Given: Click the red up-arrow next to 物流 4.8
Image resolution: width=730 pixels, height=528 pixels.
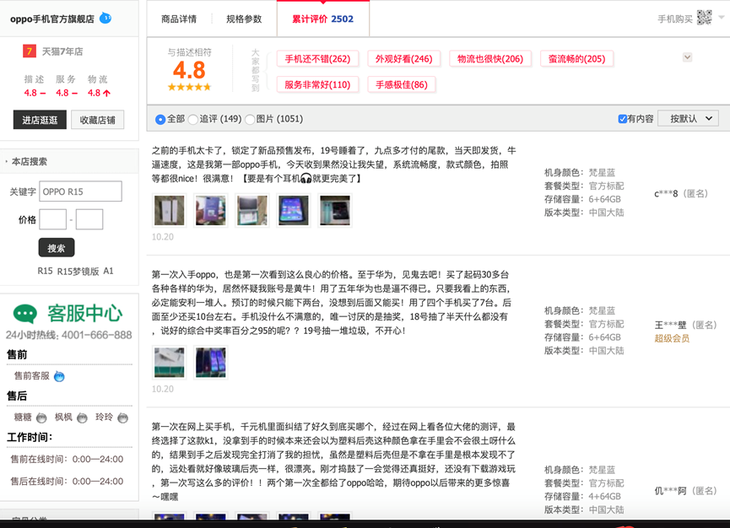Looking at the screenshot, I should [x=107, y=93].
